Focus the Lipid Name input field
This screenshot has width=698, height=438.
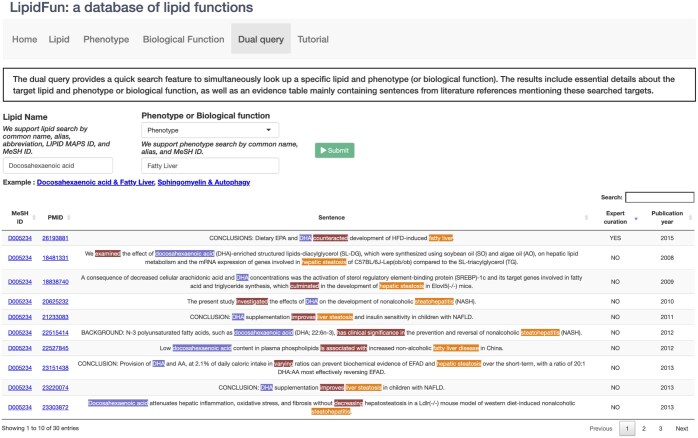[x=58, y=166]
